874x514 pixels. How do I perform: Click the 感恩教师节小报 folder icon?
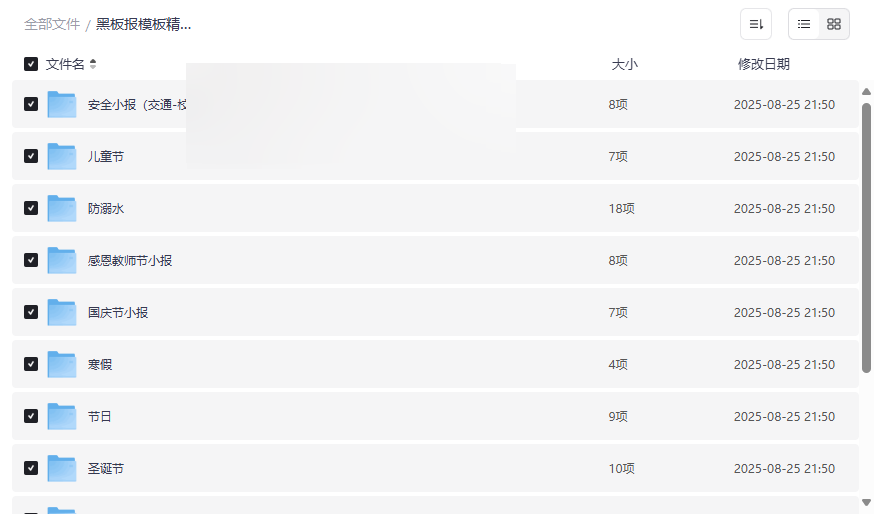tap(62, 260)
